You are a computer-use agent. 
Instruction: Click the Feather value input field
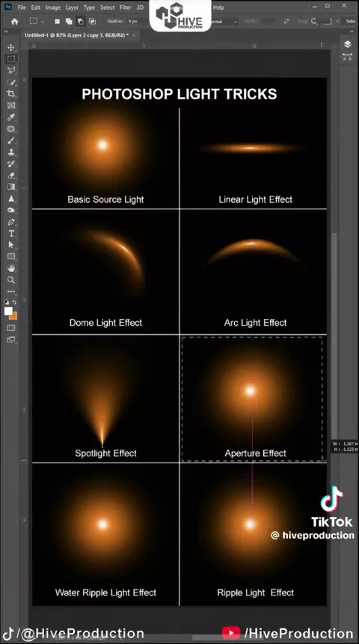coord(132,22)
